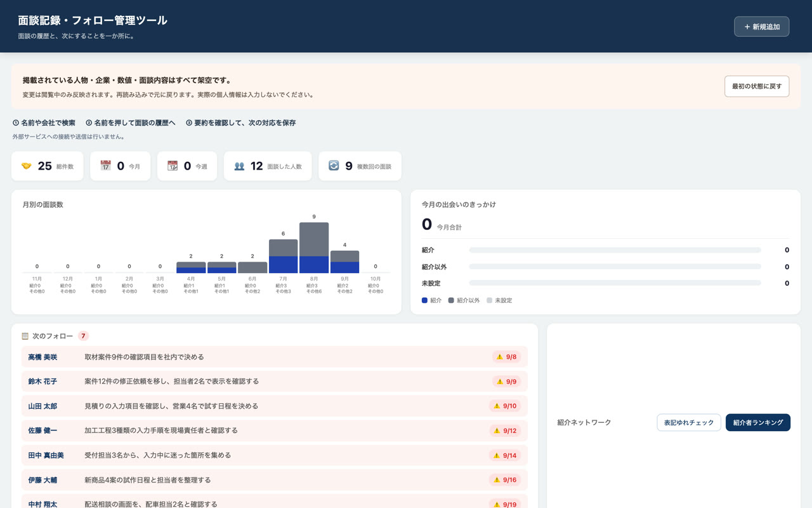Screen dimensions: 812x508
Task: Click the 9月 bar in monthly chart
Action: [x=344, y=262]
